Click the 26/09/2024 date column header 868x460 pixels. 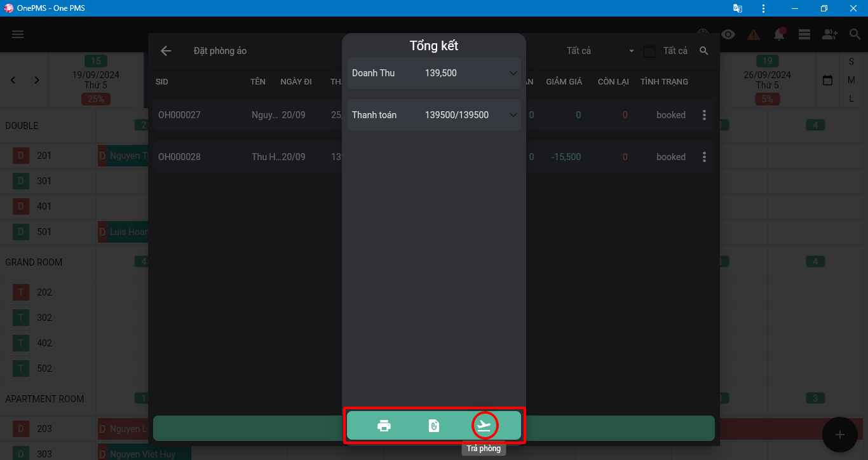pyautogui.click(x=768, y=75)
